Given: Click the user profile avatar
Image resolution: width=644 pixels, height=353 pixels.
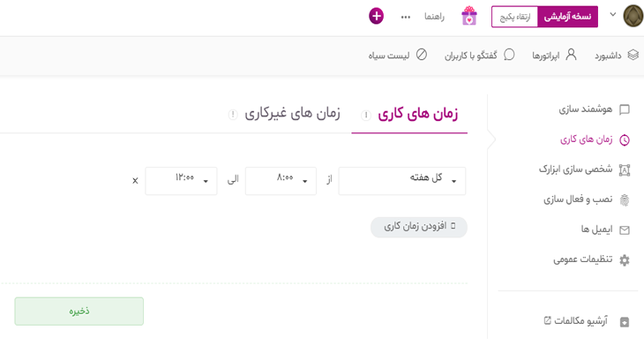Looking at the screenshot, I should 633,16.
